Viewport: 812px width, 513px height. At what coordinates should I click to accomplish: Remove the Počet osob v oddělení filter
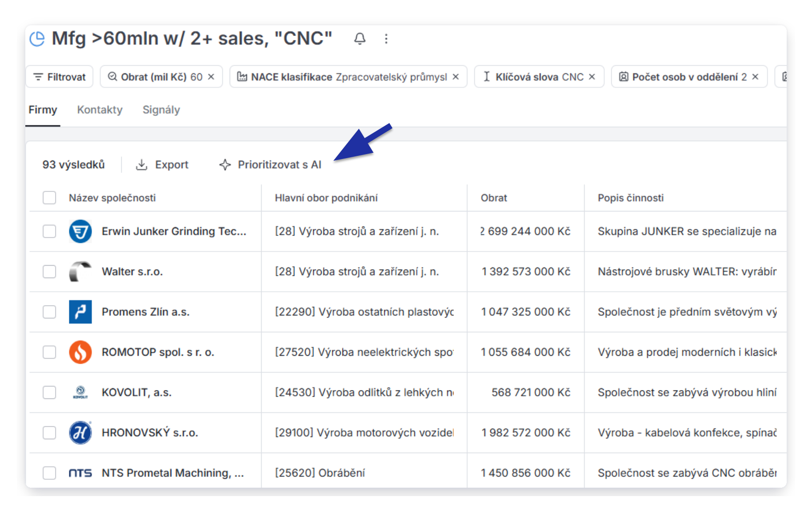(x=755, y=77)
